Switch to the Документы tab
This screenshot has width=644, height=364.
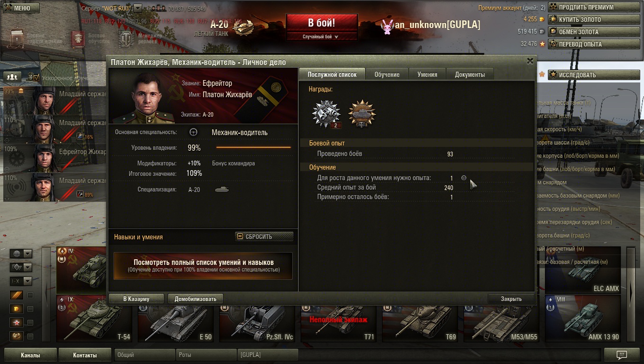coord(470,74)
